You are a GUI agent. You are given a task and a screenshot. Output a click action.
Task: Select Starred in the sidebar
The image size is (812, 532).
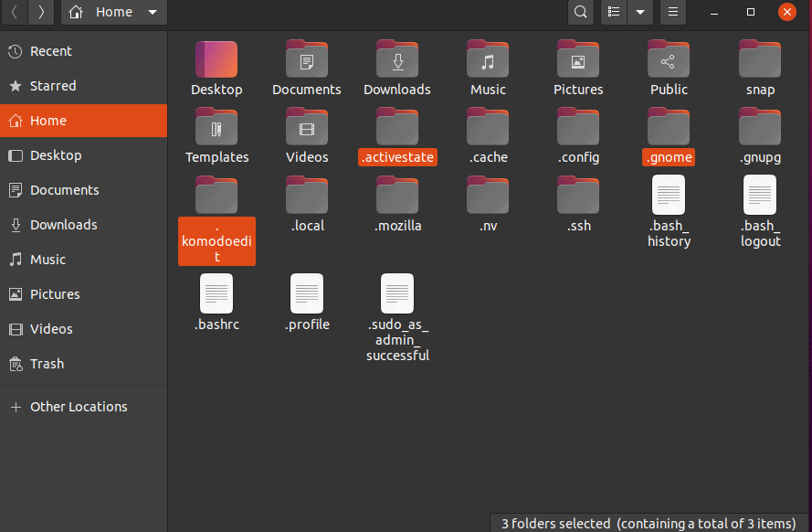click(52, 86)
